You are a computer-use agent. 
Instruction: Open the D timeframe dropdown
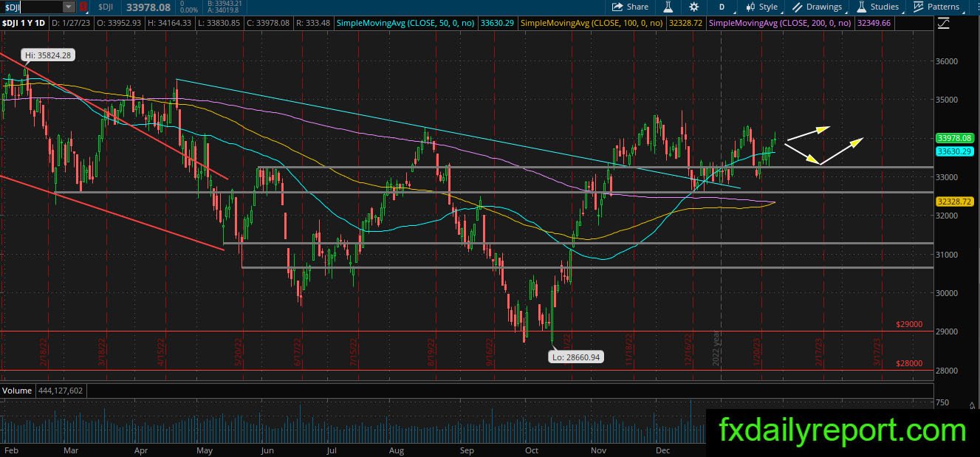(722, 7)
